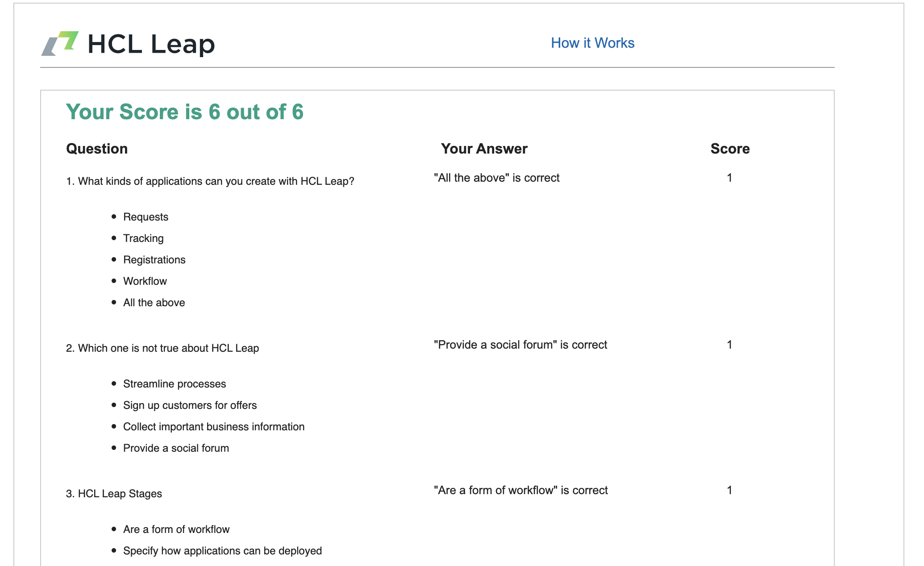
Task: Open the How it Works link
Action: pos(592,43)
